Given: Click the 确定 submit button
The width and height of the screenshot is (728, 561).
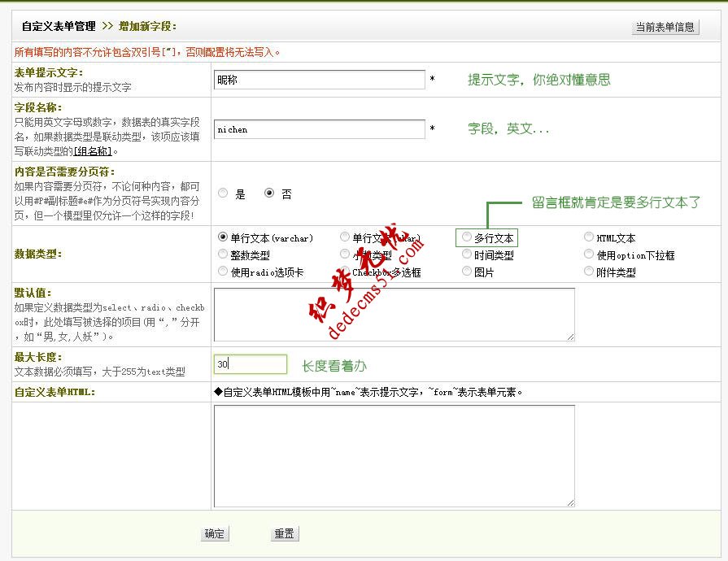Looking at the screenshot, I should point(214,533).
